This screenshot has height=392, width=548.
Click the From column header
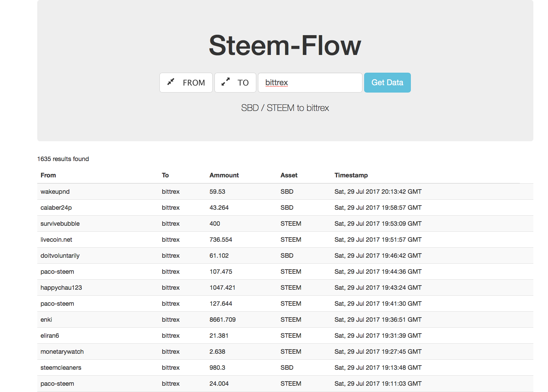coord(48,175)
